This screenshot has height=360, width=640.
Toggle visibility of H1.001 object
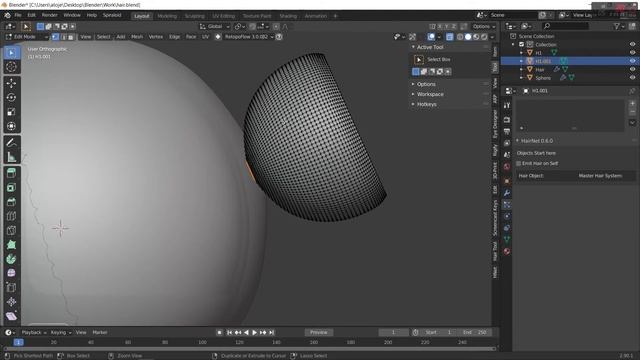pos(632,61)
